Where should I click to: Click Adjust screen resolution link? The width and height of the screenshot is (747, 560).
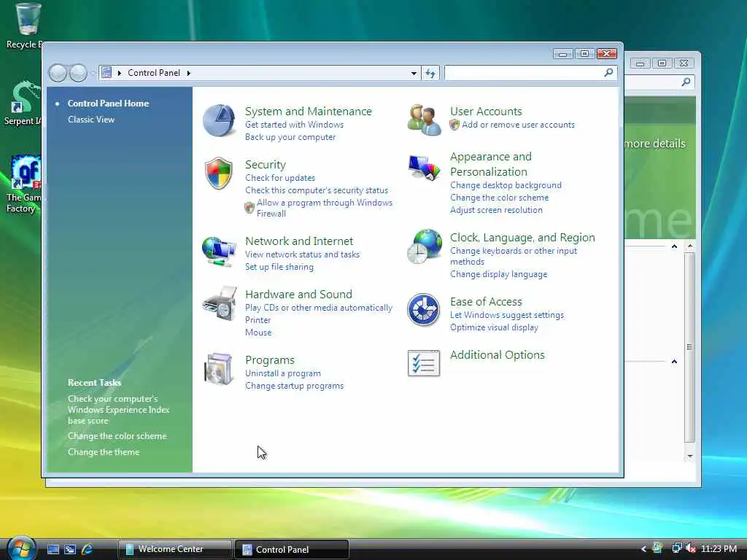tap(496, 210)
